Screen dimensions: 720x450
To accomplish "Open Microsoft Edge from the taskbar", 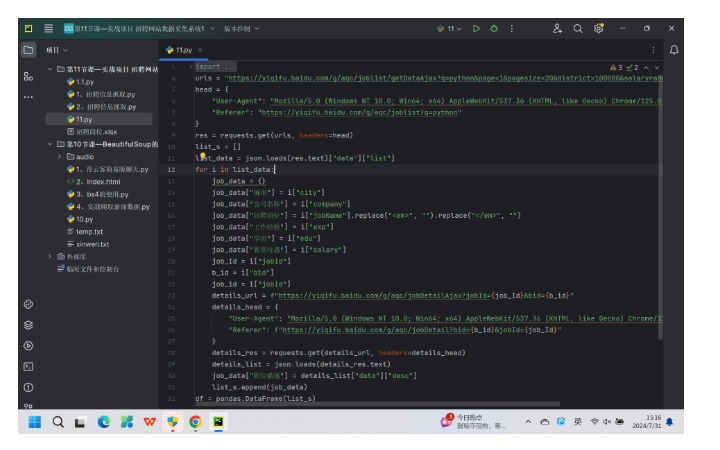I will (x=104, y=422).
